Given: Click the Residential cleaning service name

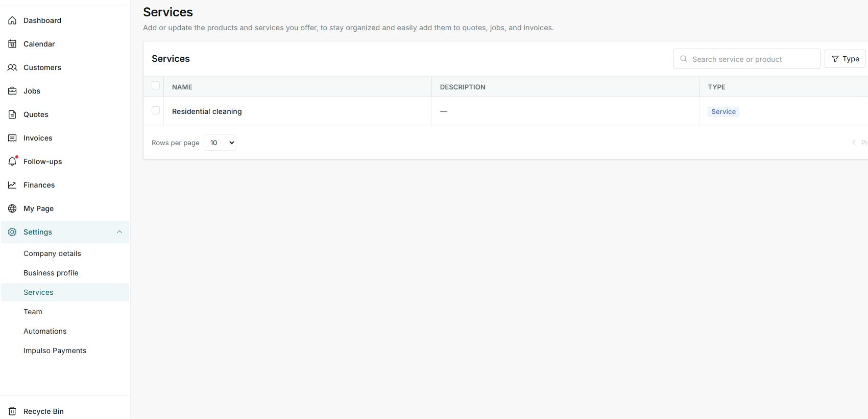Looking at the screenshot, I should pyautogui.click(x=207, y=111).
